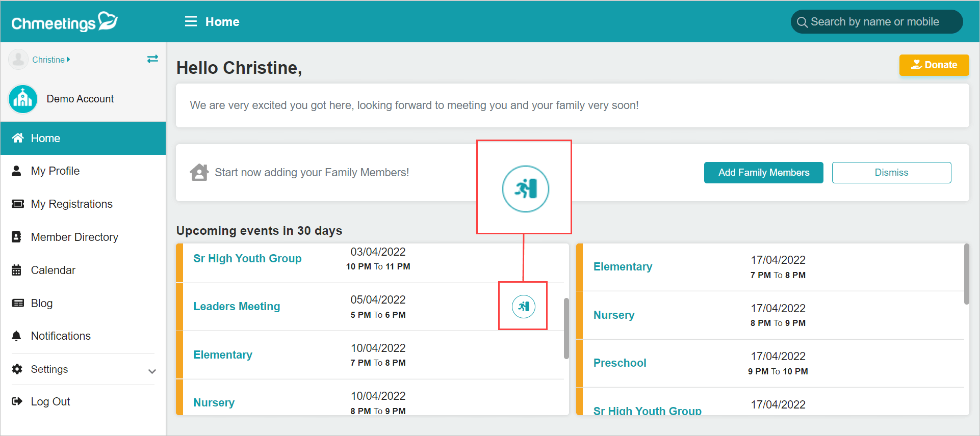The image size is (980, 436).
Task: Click the Member Directory book icon
Action: [x=17, y=237]
